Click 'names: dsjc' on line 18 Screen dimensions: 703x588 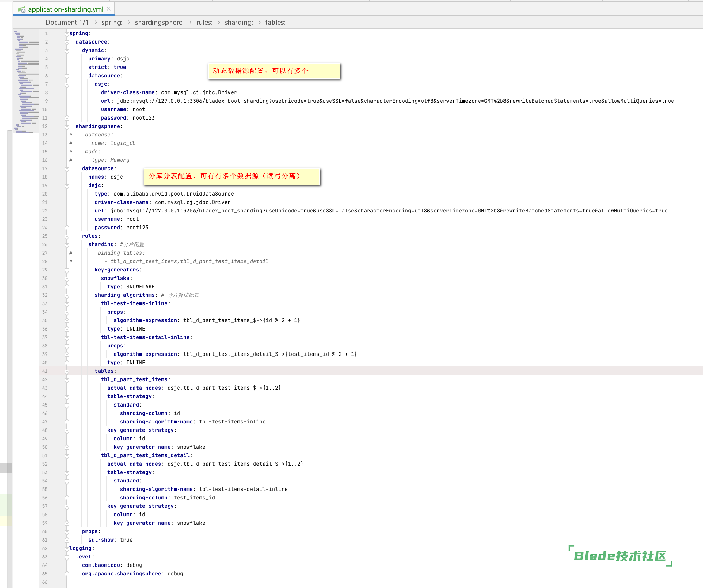coord(106,177)
